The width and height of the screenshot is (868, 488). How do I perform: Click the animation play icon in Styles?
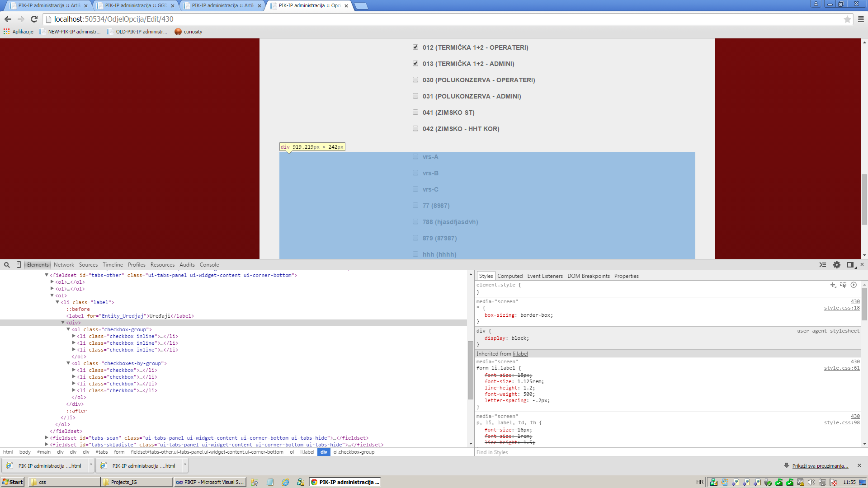pos(854,285)
